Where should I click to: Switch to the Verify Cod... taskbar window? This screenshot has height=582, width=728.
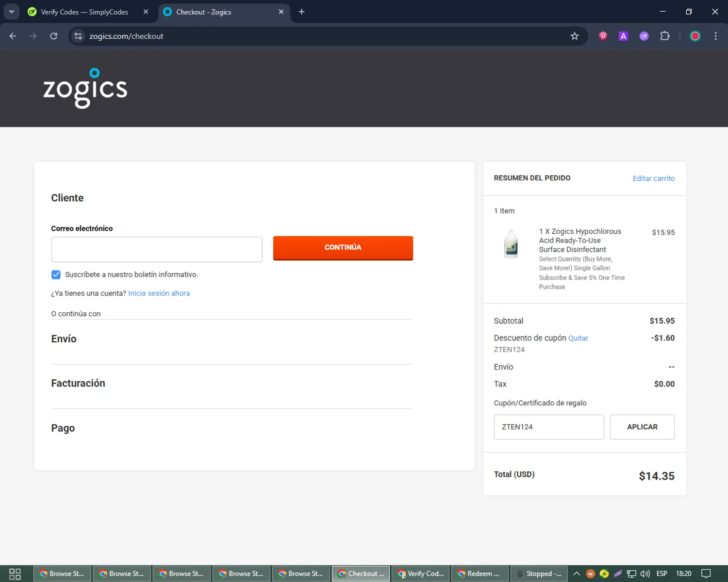(421, 574)
